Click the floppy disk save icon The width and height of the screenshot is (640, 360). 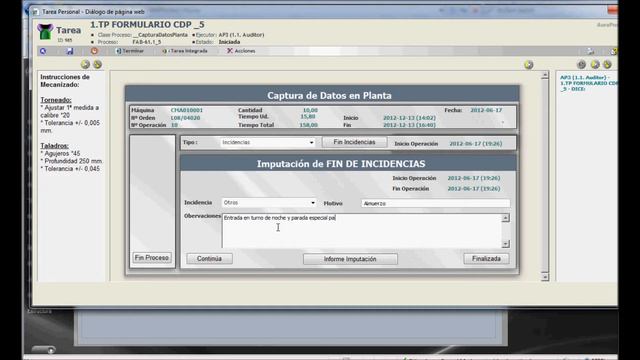(70, 51)
